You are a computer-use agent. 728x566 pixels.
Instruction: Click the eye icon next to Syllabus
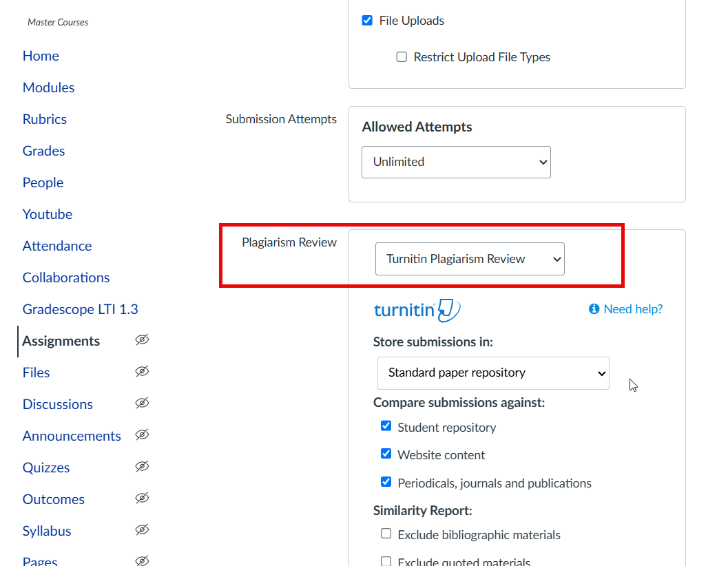142,530
